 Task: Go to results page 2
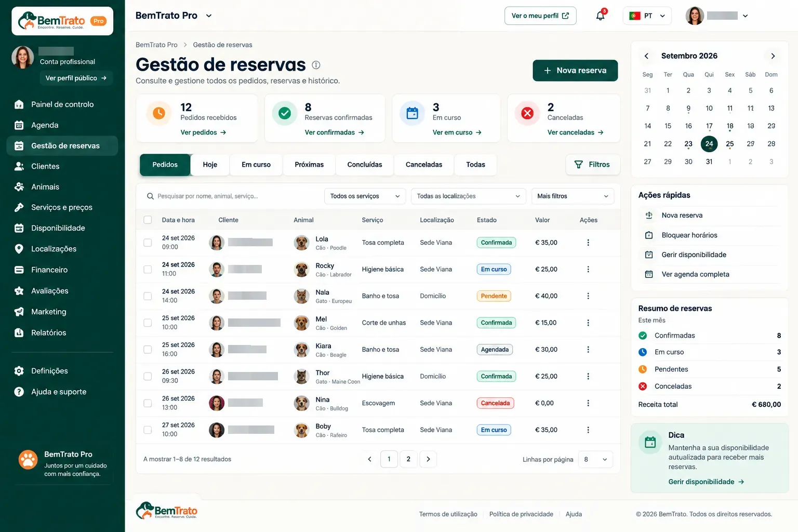point(408,459)
